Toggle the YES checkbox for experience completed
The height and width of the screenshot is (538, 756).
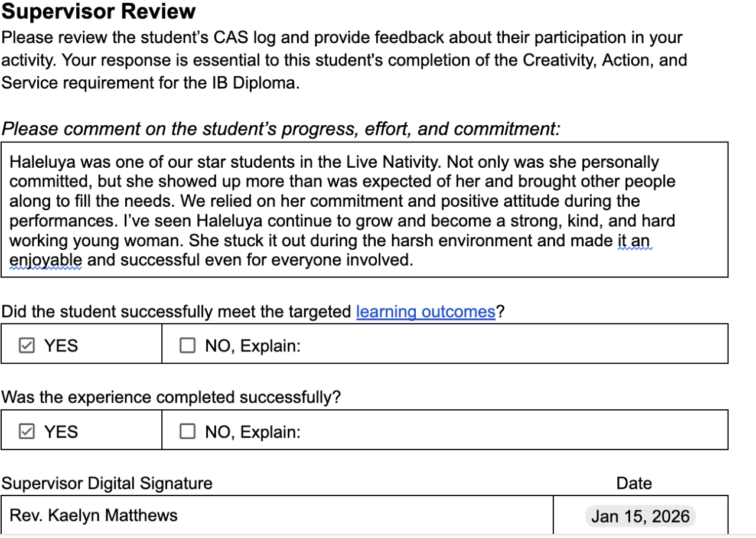[27, 432]
